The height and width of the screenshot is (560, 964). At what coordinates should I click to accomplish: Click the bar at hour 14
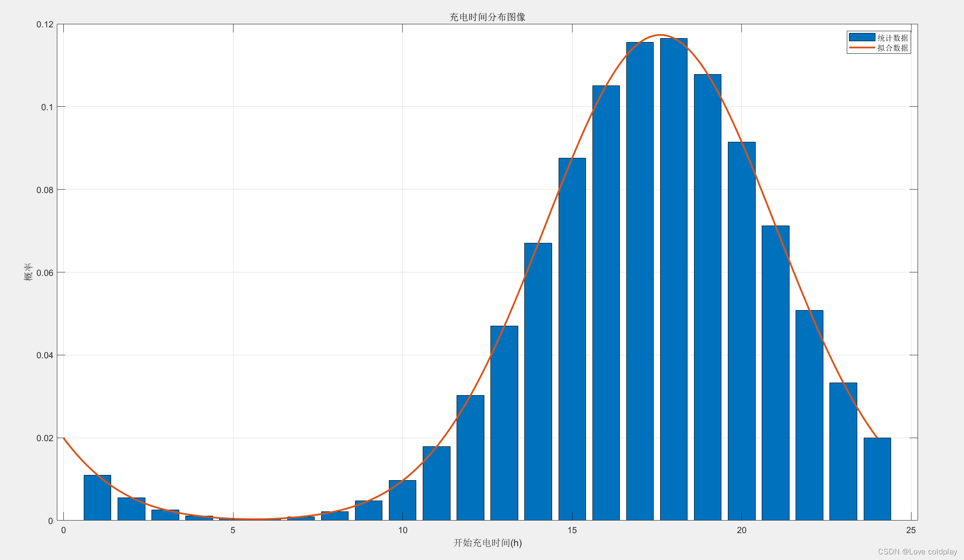tap(538, 382)
